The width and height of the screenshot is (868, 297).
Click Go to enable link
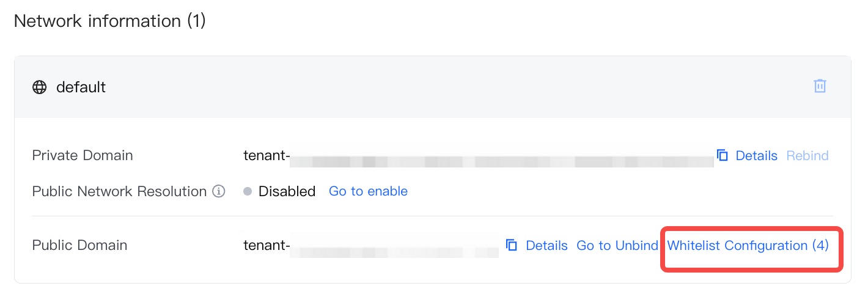[368, 191]
